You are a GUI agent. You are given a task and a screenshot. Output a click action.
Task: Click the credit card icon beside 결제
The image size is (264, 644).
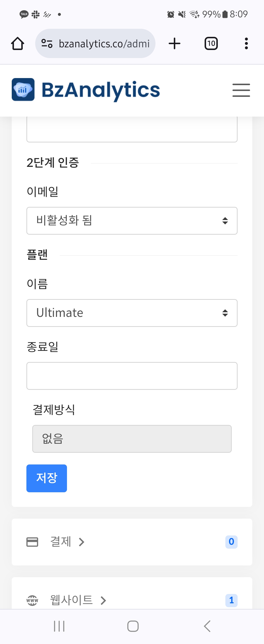(32, 542)
